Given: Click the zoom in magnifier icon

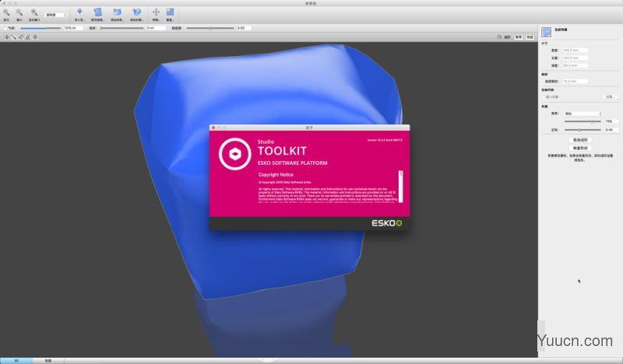Looking at the screenshot, I should (6, 12).
